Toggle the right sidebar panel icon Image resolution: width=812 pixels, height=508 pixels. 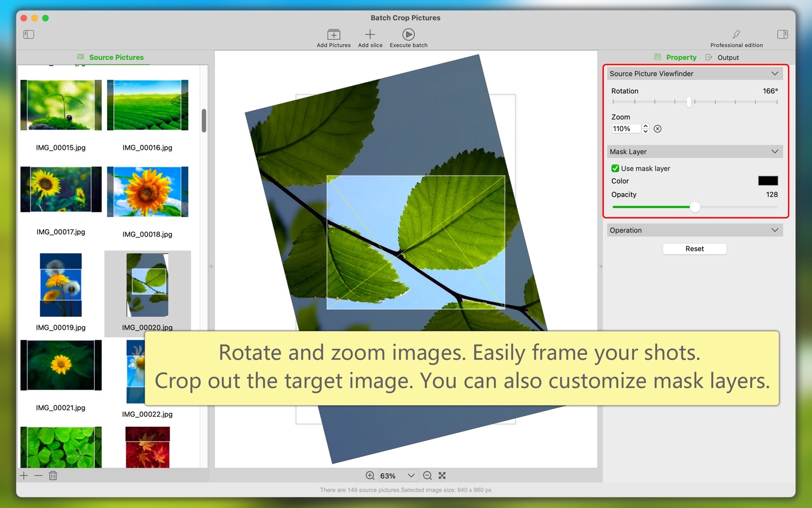(x=782, y=35)
